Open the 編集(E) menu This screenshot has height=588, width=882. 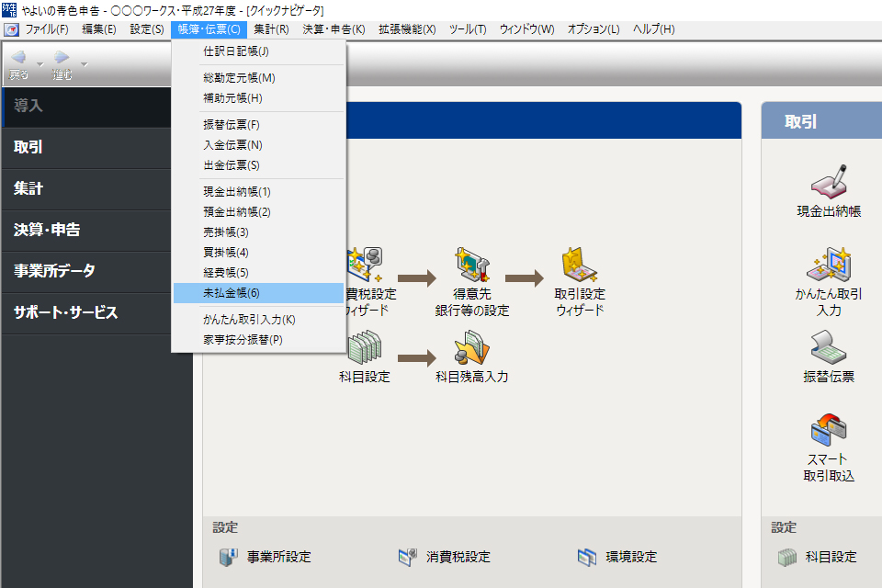[x=99, y=29]
